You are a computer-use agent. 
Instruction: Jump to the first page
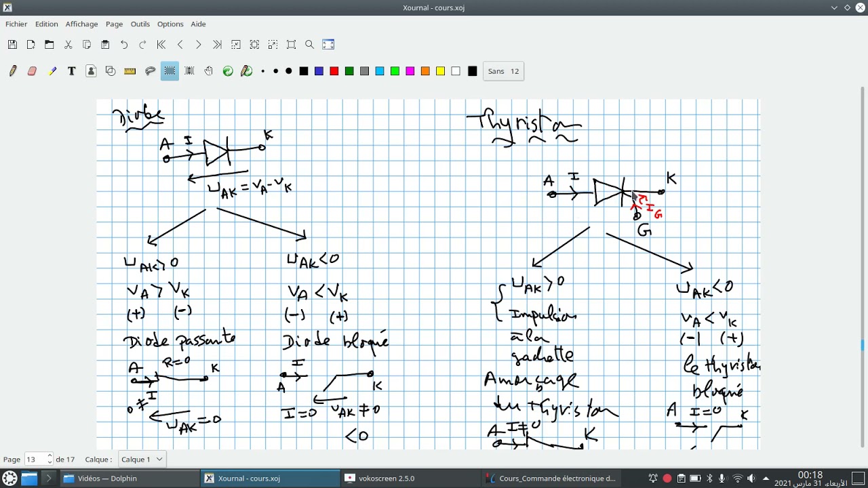[x=161, y=45]
